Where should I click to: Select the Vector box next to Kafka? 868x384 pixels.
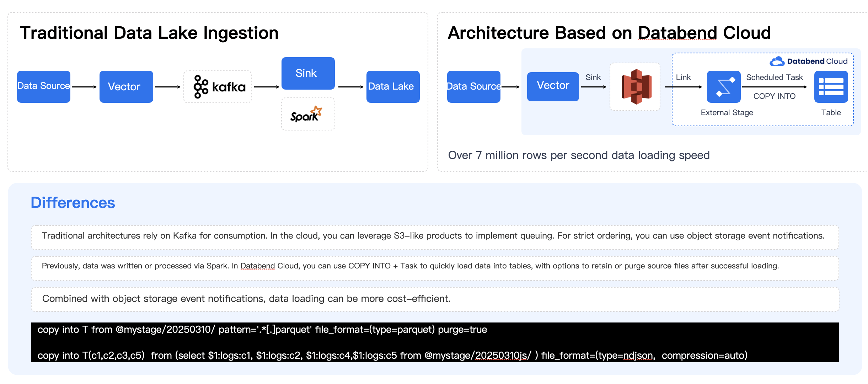[x=126, y=86]
